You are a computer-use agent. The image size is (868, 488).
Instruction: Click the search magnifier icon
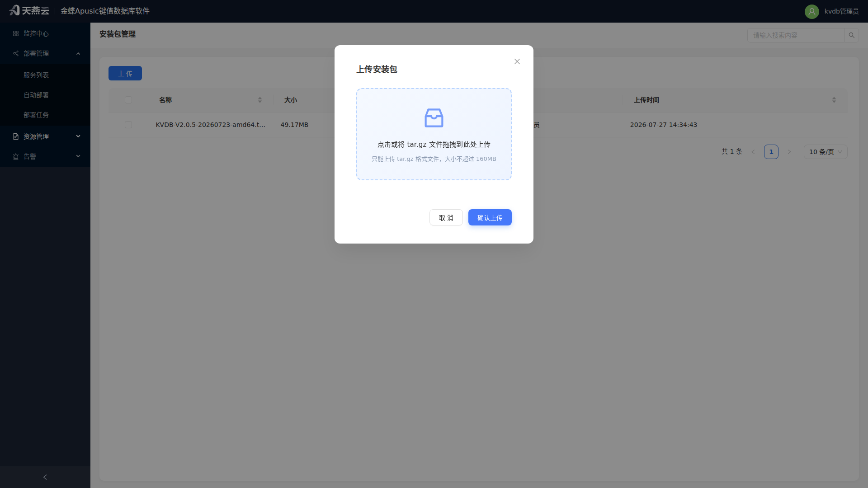click(x=852, y=35)
